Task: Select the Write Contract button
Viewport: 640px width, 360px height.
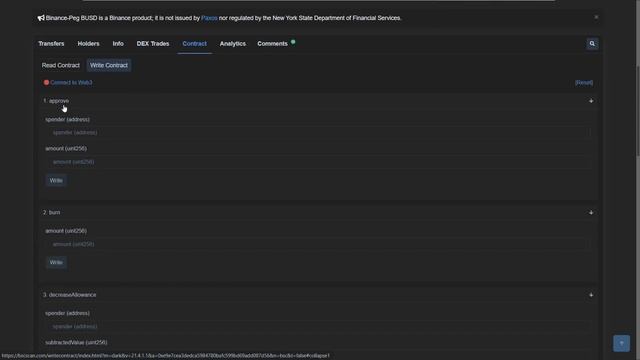Action: (109, 65)
